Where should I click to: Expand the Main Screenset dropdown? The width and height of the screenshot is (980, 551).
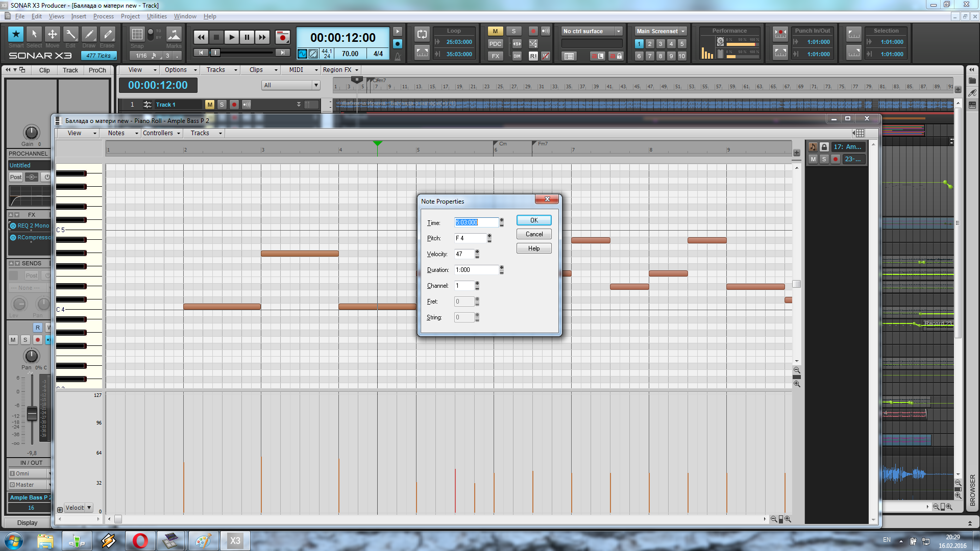[x=683, y=31]
